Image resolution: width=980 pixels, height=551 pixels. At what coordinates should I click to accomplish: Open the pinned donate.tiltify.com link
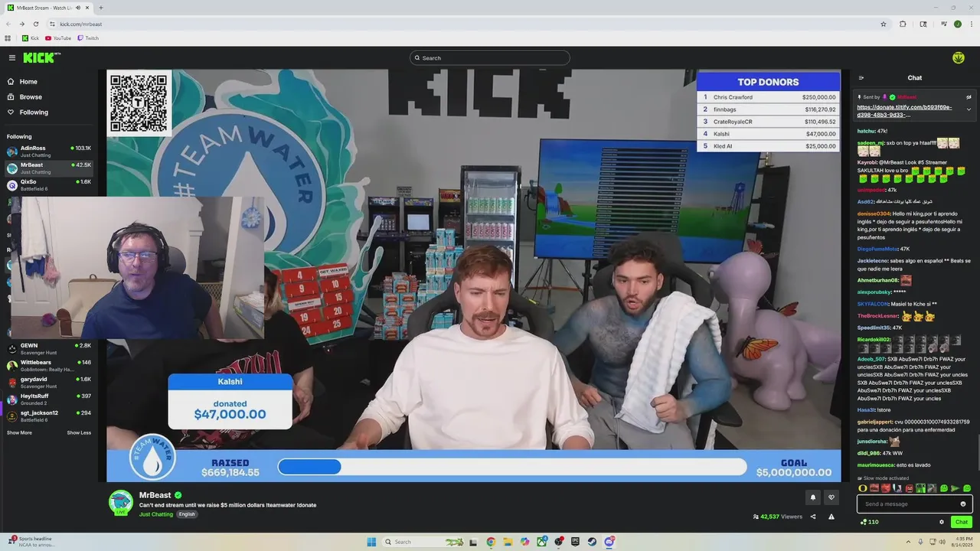[905, 111]
